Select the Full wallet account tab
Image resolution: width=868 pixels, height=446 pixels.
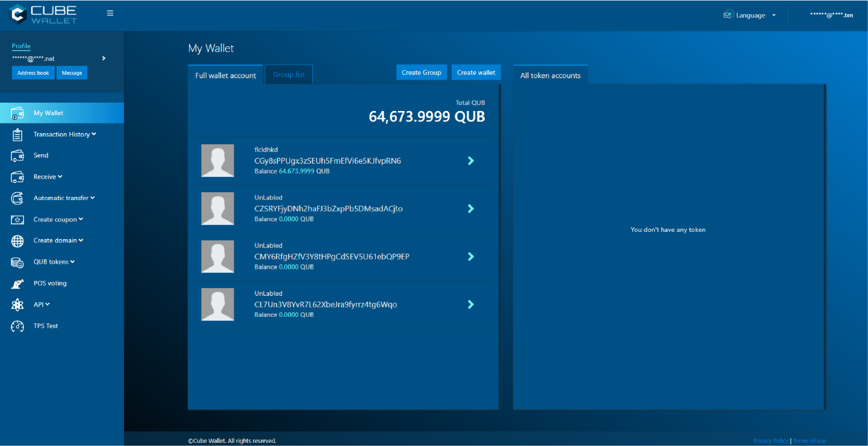pos(225,76)
